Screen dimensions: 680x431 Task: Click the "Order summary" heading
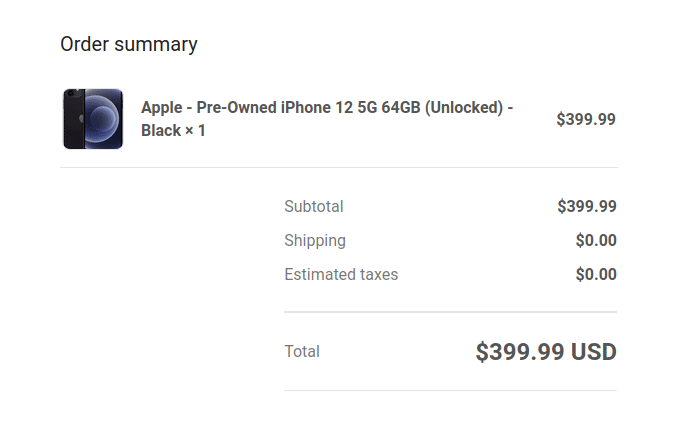129,44
